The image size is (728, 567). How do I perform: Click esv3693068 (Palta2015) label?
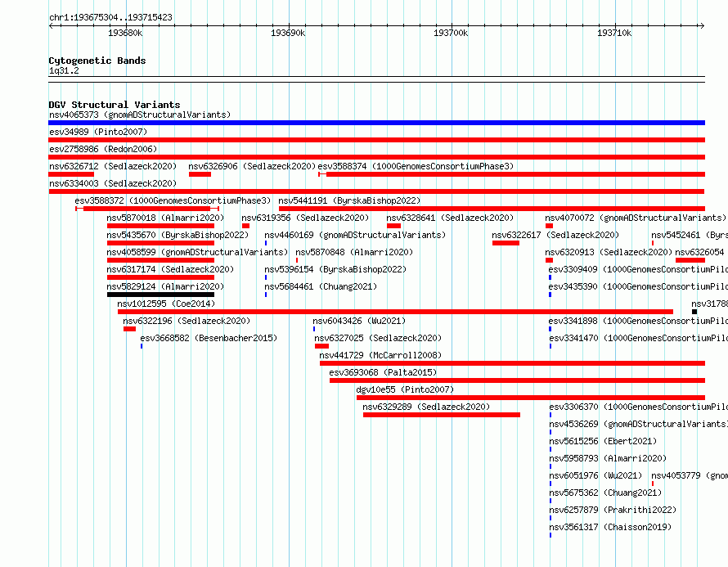point(383,372)
